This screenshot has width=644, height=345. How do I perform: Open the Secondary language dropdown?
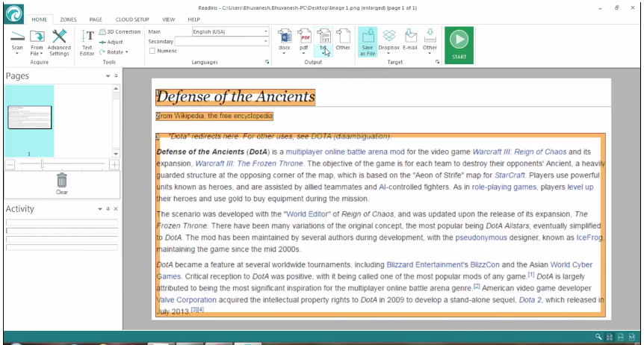[x=265, y=41]
